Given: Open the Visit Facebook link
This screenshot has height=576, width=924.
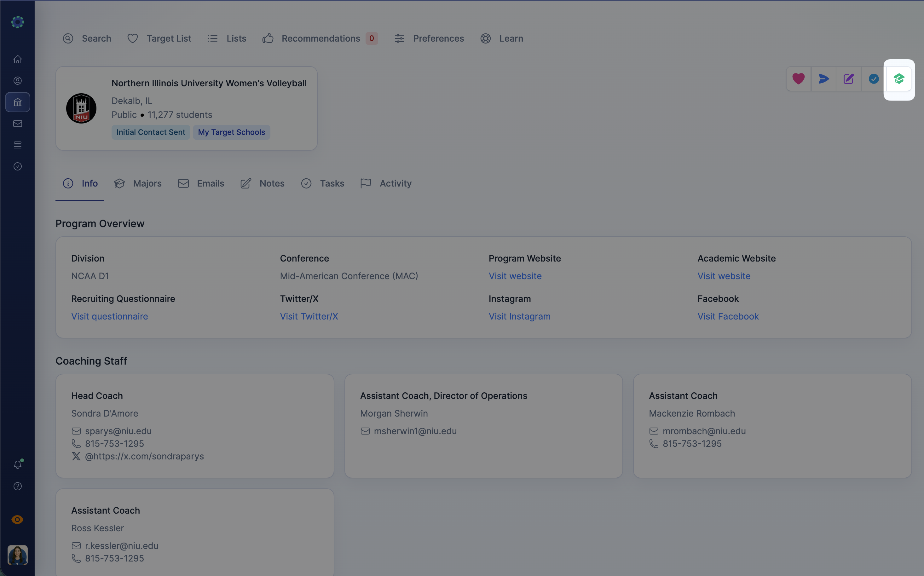Looking at the screenshot, I should click(728, 316).
